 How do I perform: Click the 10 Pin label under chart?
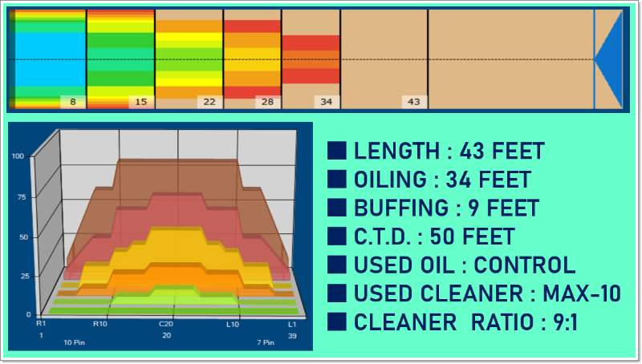(x=75, y=342)
